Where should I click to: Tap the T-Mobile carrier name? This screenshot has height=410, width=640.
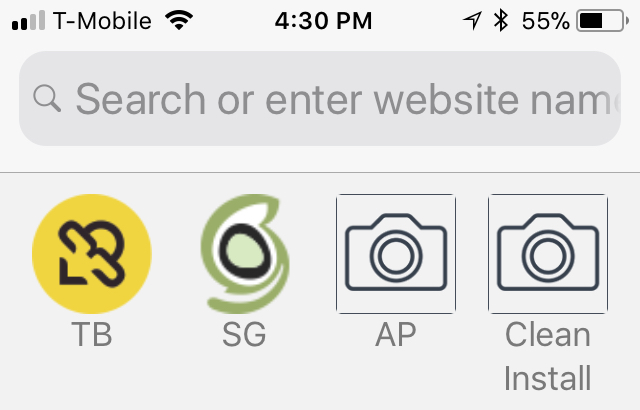tap(103, 21)
